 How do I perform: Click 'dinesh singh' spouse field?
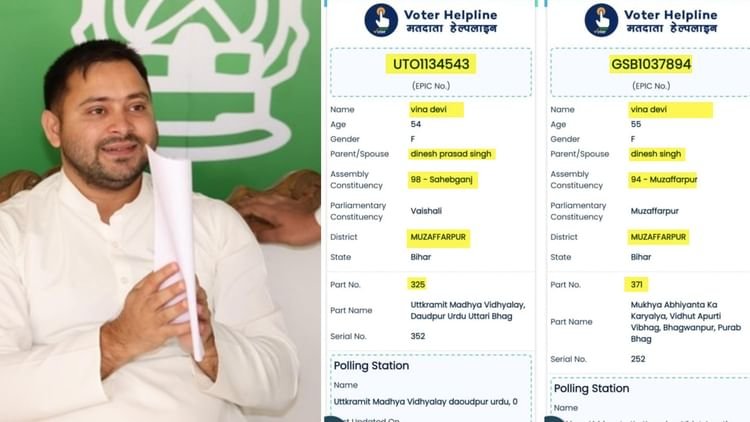[x=656, y=154]
